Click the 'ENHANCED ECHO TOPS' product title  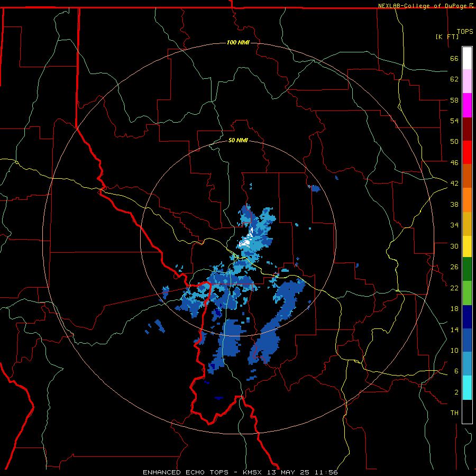click(186, 472)
